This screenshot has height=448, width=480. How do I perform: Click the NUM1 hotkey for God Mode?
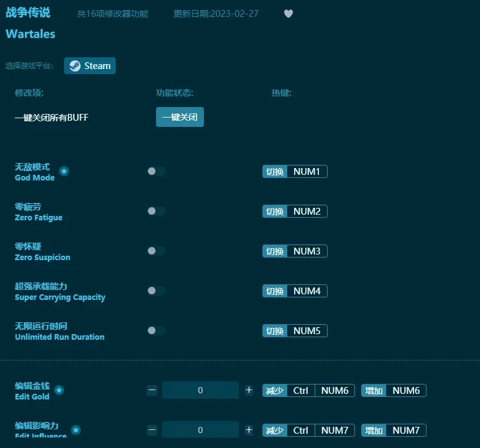[x=307, y=171]
